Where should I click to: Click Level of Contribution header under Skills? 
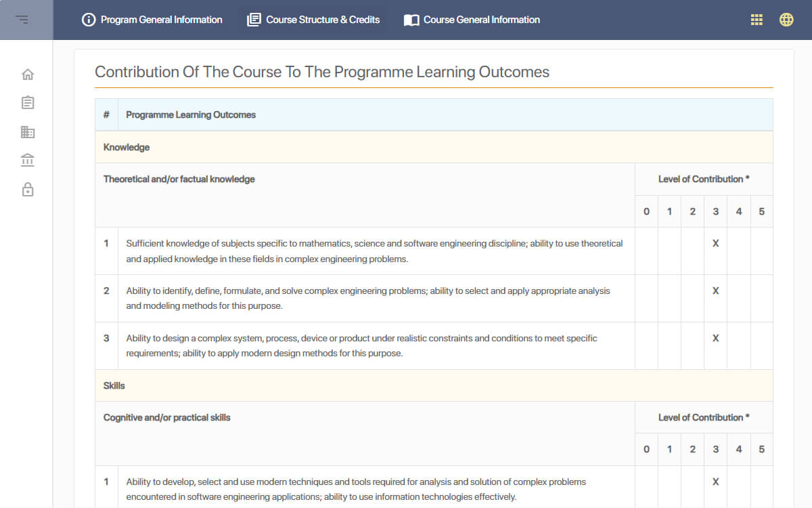pos(704,418)
